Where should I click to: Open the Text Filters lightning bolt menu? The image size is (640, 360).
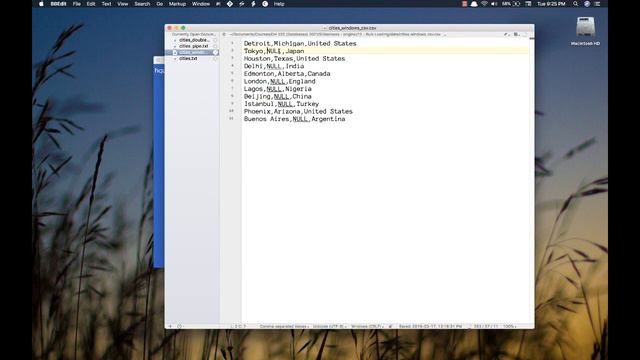point(253,4)
